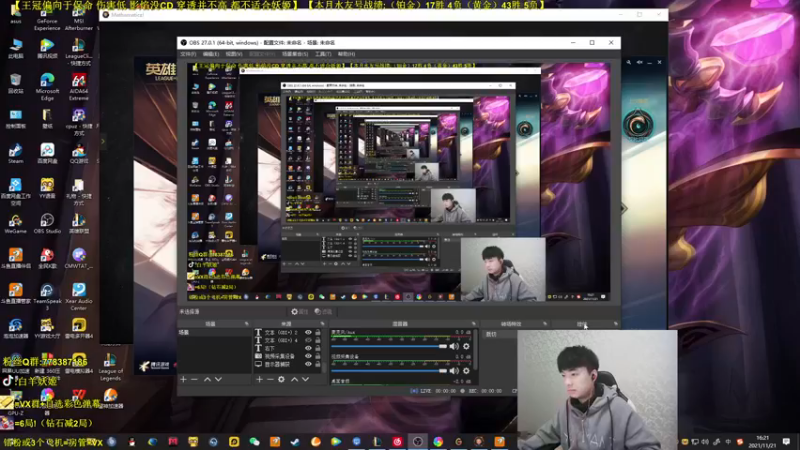Viewport: 800px width, 450px height.
Task: Toggle visibility of 文本 (GDI+) 4 source
Action: click(x=308, y=340)
